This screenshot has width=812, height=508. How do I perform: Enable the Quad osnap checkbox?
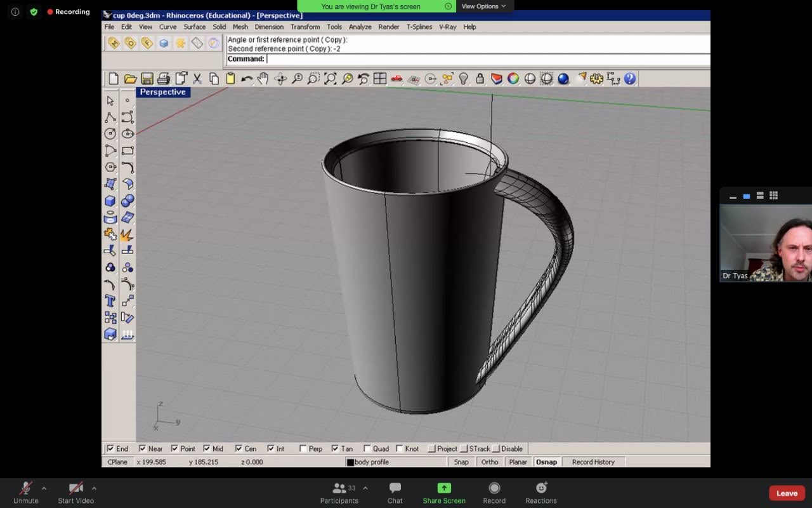point(367,449)
